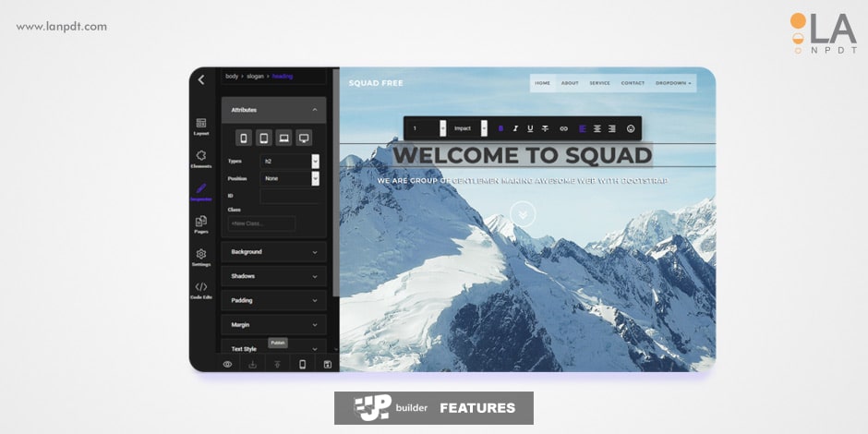Click the back arrow at top-left of editor
Viewport: 868px width, 434px height.
(201, 80)
